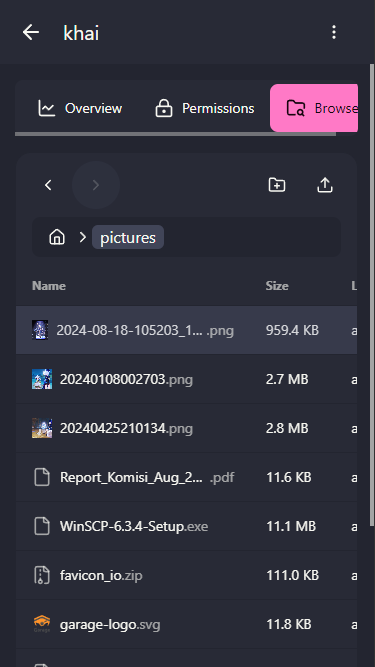Click the pictures breadcrumb
The width and height of the screenshot is (375, 667).
[x=128, y=237]
